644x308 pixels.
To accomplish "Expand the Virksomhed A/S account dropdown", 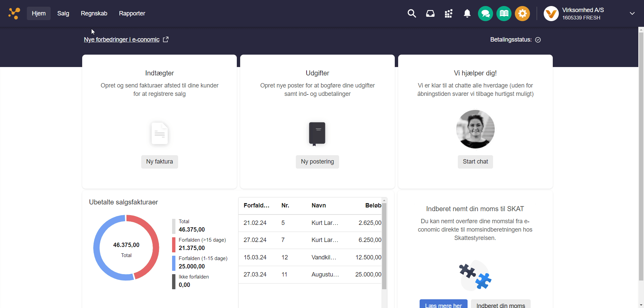I will pyautogui.click(x=632, y=13).
